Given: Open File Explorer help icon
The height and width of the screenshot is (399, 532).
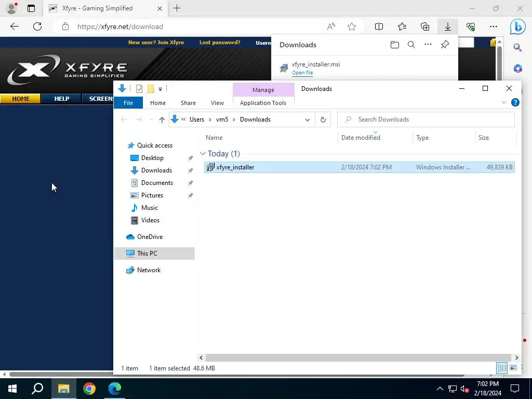Looking at the screenshot, I should coord(515,102).
